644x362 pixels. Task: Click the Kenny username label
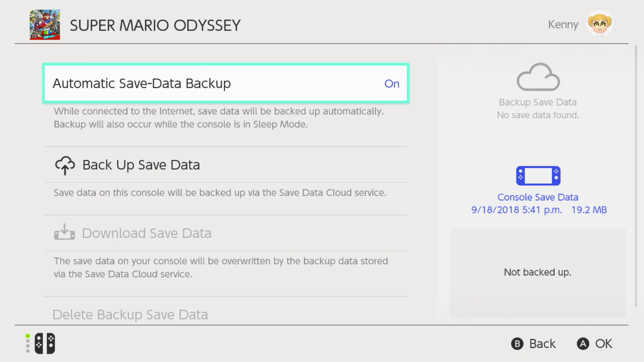(563, 24)
